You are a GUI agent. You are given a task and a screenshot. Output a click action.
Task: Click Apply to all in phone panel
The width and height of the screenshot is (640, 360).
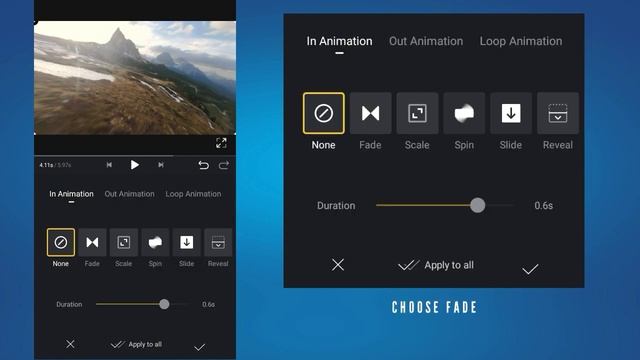137,344
